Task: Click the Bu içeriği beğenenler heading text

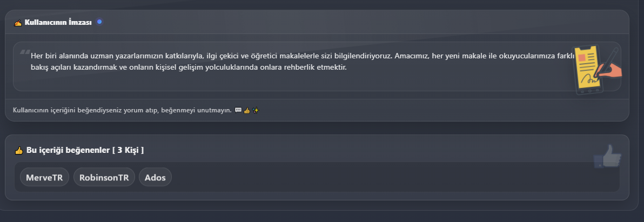Action: click(x=68, y=150)
